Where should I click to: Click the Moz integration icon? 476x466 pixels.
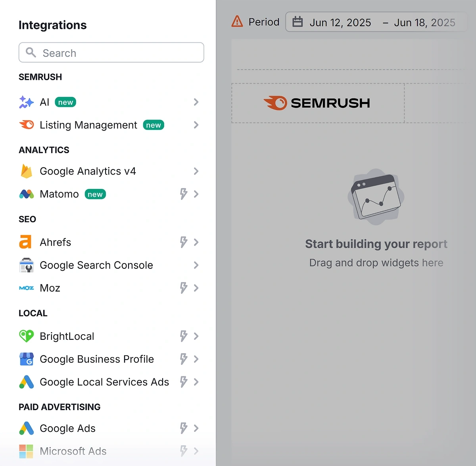[x=26, y=288]
